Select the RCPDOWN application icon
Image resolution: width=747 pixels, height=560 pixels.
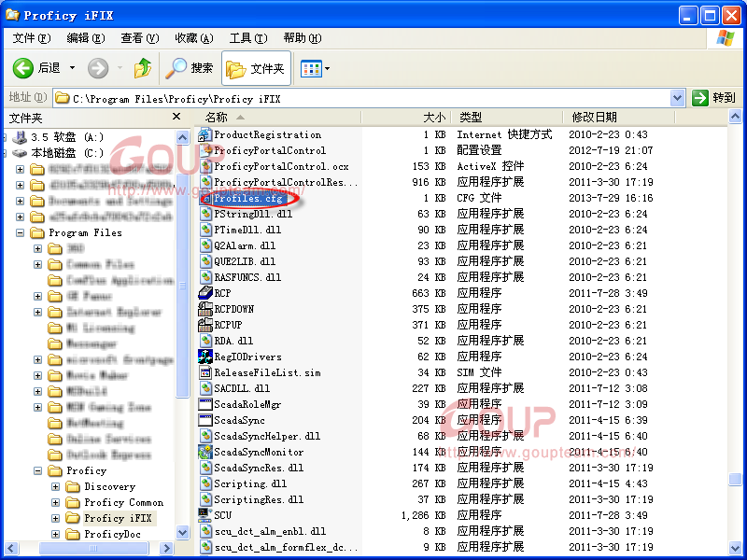tap(205, 309)
